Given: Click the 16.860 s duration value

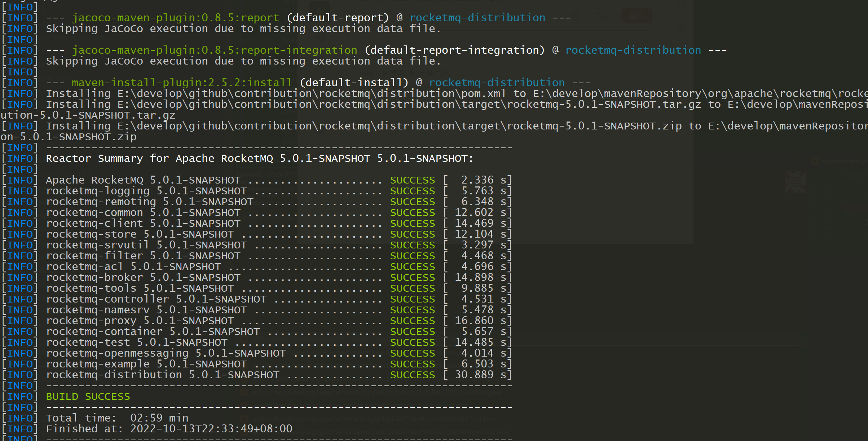Looking at the screenshot, I should (474, 321).
